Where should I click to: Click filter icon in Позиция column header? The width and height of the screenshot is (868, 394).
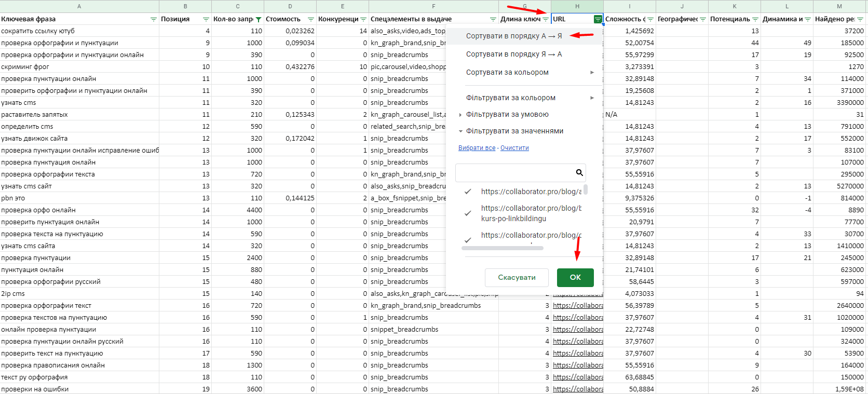(206, 19)
